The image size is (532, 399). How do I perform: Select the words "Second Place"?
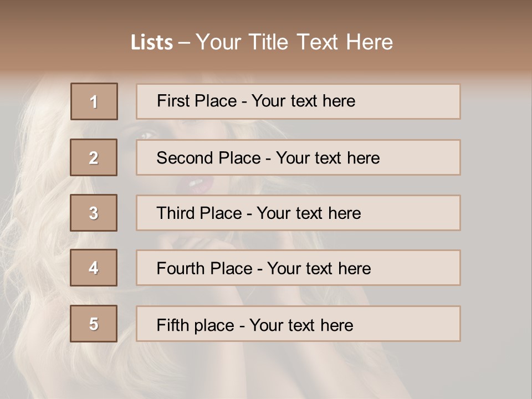coord(208,158)
